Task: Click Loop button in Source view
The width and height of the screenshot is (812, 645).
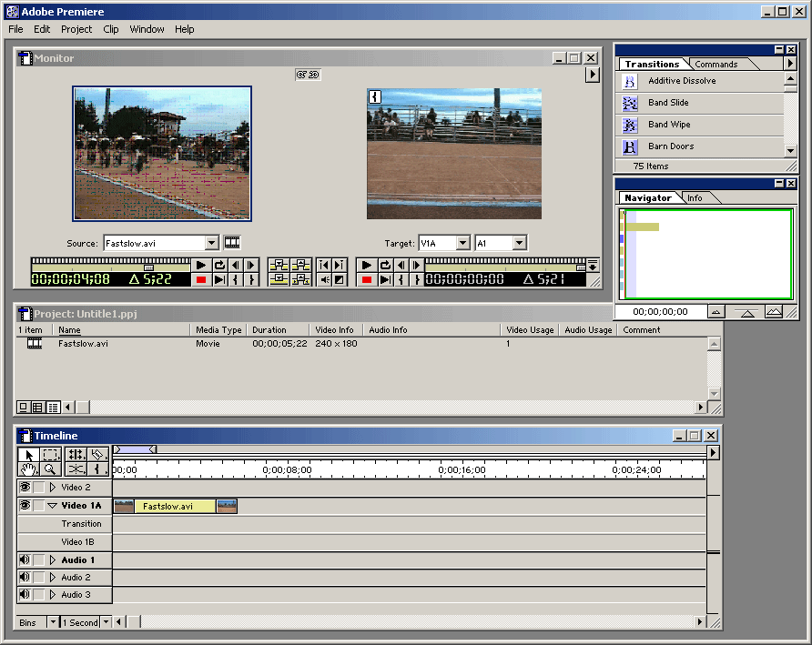Action: tap(219, 265)
